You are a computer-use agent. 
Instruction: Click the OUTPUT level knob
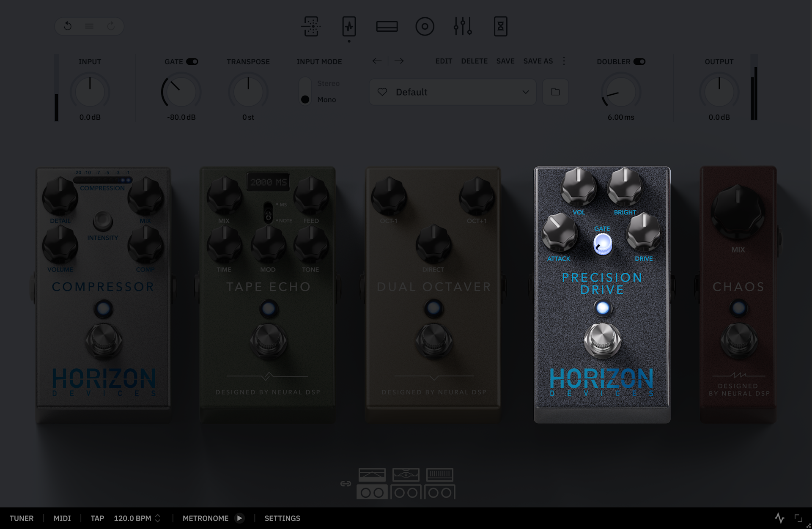click(x=719, y=91)
